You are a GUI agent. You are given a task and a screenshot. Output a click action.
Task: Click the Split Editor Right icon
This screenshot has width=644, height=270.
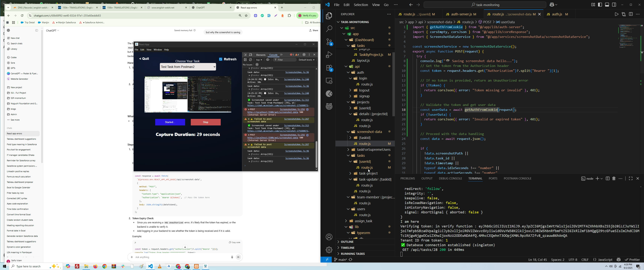(x=631, y=14)
